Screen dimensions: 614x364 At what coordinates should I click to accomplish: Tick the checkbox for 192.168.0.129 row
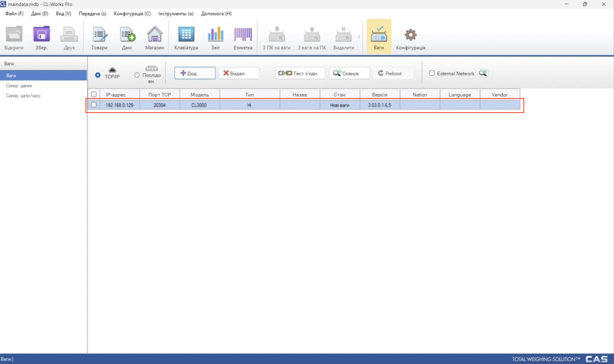(x=94, y=105)
